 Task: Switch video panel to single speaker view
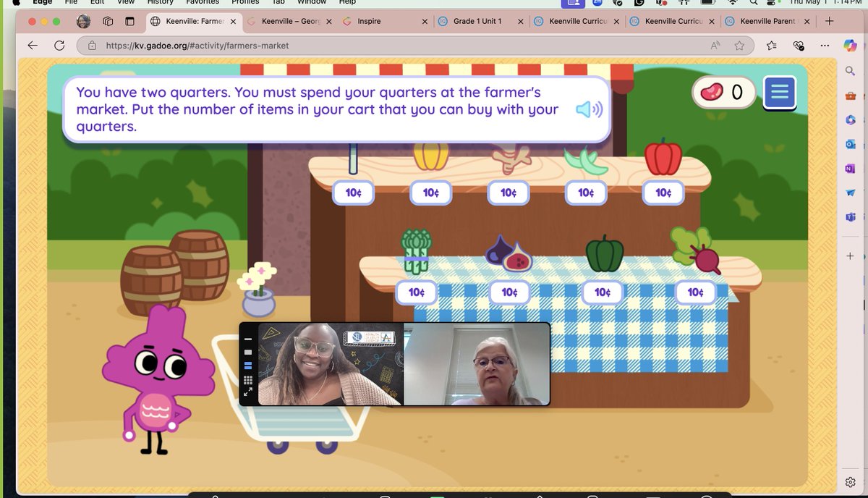248,353
